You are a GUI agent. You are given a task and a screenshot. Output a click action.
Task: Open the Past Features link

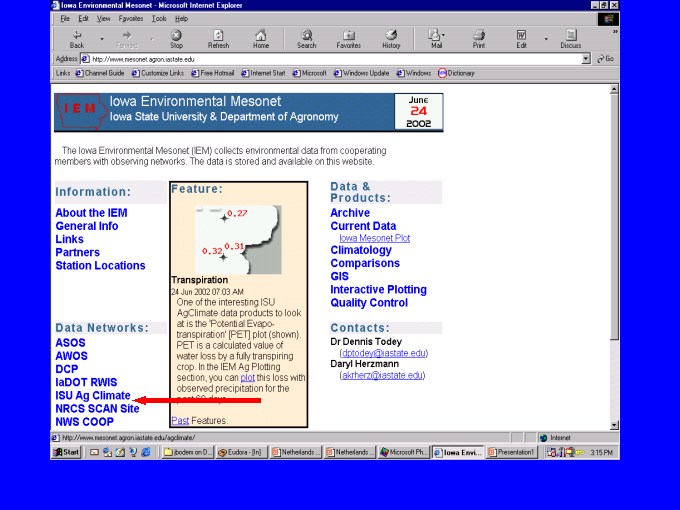[x=180, y=421]
